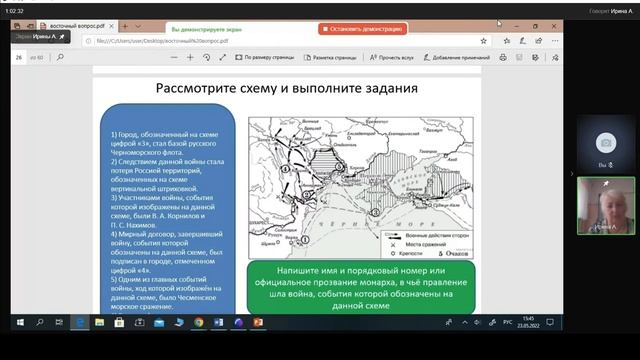Click the set-aside tabs icon
The height and width of the screenshot is (360, 640).
point(30,26)
